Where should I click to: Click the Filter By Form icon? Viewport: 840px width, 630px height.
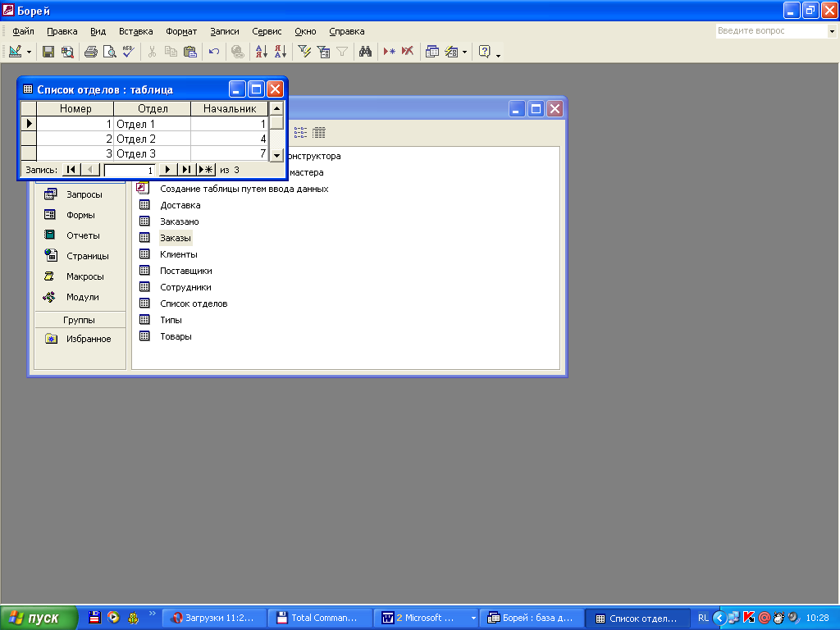[323, 52]
